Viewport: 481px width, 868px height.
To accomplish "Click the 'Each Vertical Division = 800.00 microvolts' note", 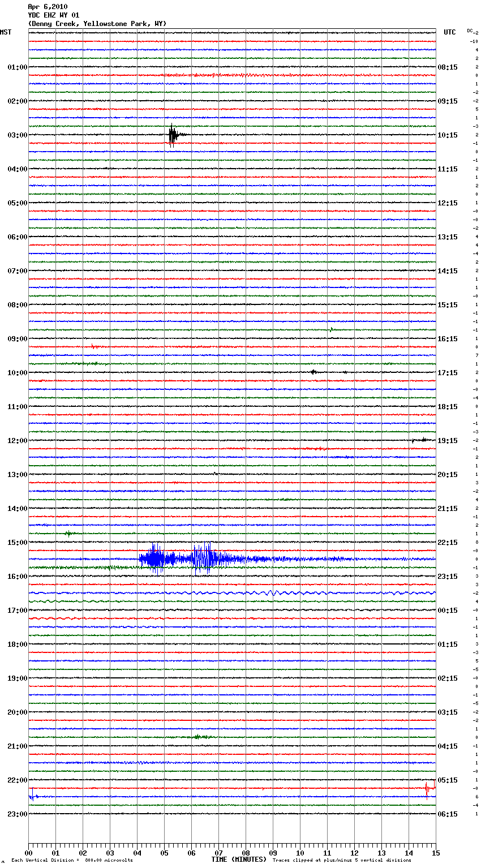I will tap(72, 861).
